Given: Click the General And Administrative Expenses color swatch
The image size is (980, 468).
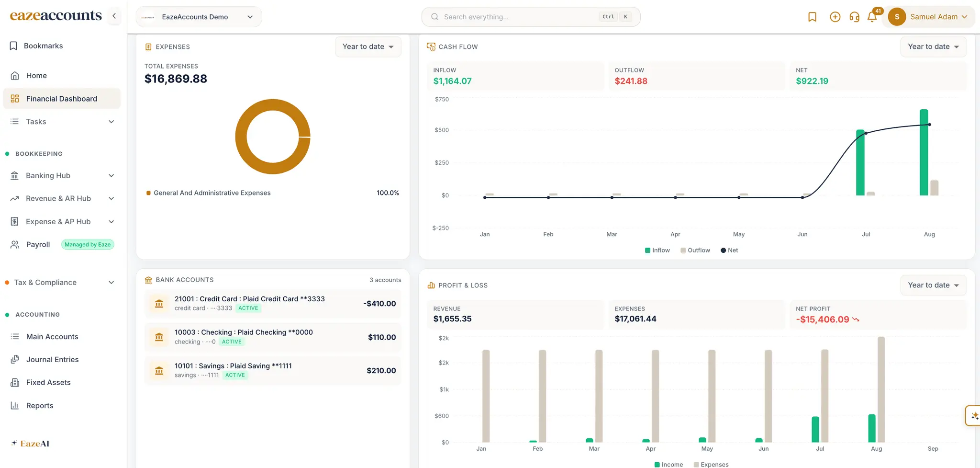Looking at the screenshot, I should pos(148,193).
